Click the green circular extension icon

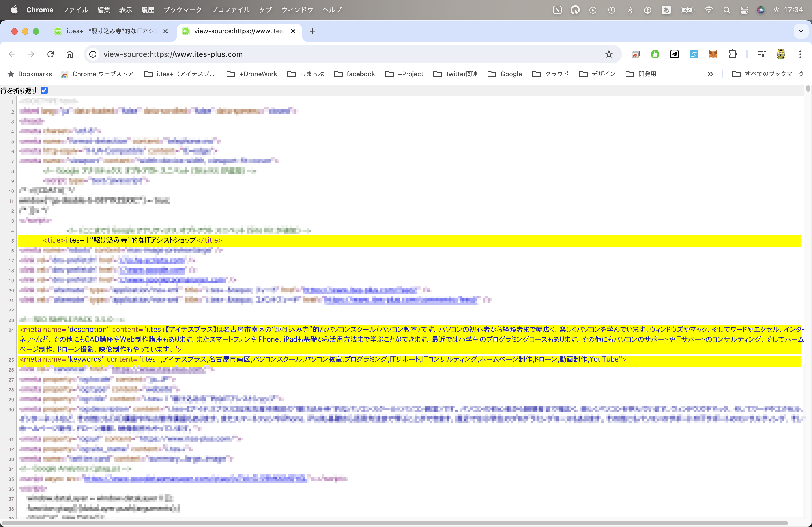[655, 54]
